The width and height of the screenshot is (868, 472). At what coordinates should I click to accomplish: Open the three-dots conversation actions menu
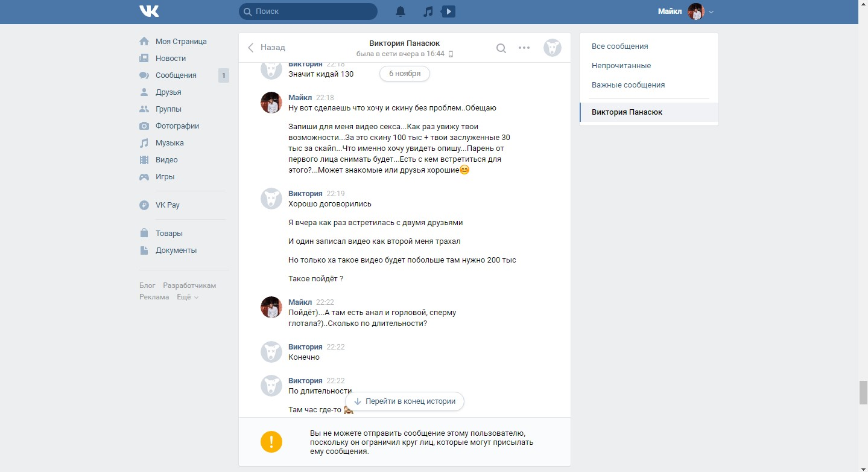[x=524, y=48]
